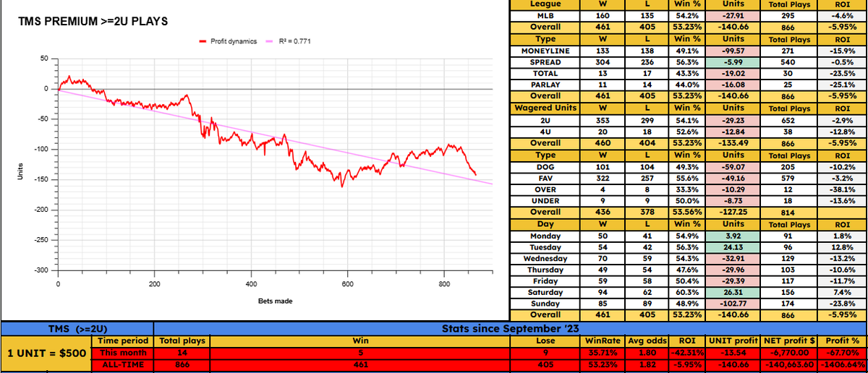This screenshot has height=373, width=868.
Task: Select Monday's units cell 3.92
Action: 733,236
